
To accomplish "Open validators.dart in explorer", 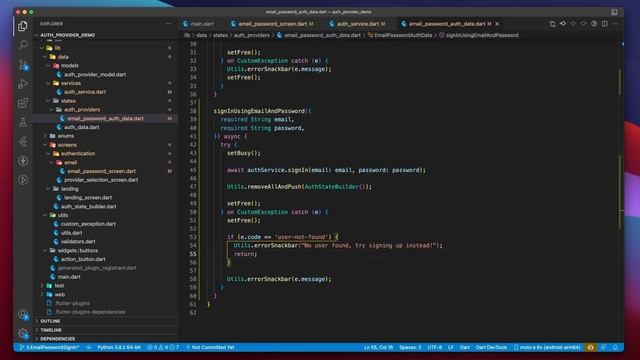I will [x=78, y=242].
